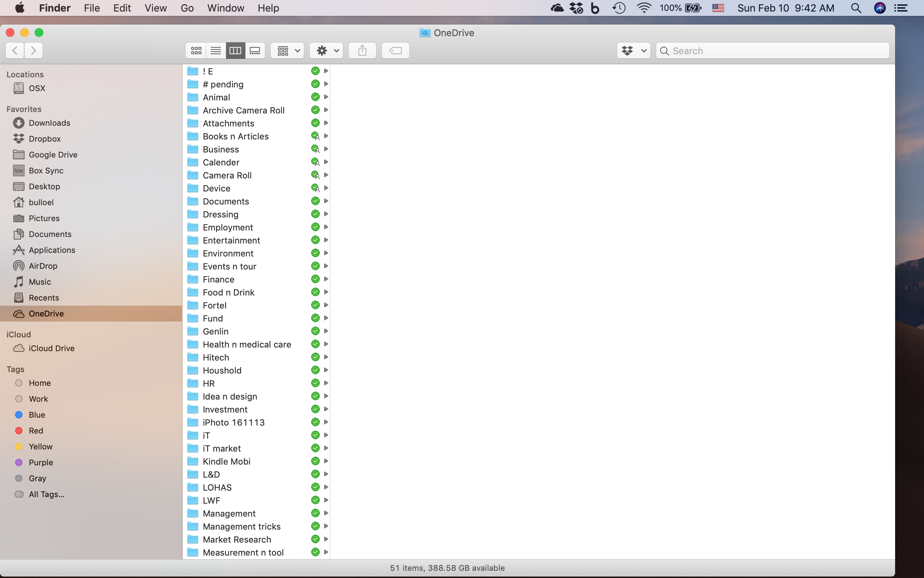Viewport: 924px width, 578px height.
Task: Open Desktop in the sidebar
Action: click(x=91, y=186)
